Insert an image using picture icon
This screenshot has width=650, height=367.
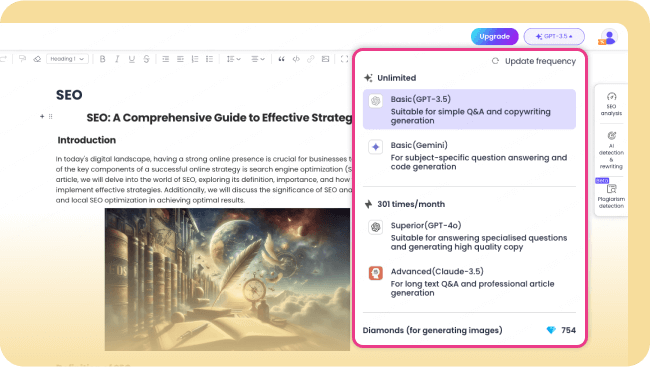[325, 59]
